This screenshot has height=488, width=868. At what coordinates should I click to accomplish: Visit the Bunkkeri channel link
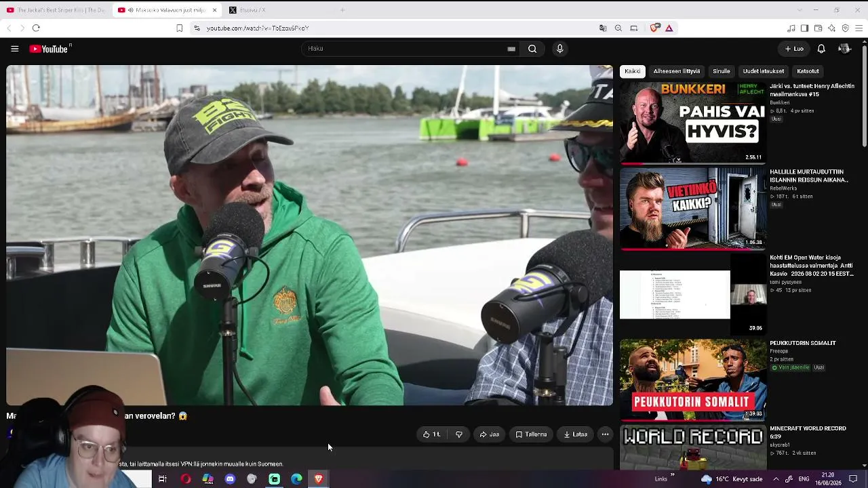(780, 102)
